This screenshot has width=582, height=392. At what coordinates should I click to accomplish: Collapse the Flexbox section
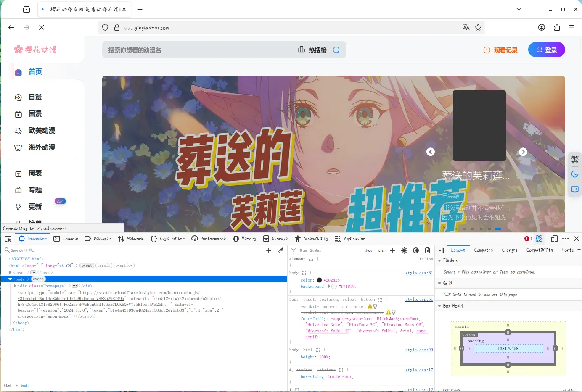[x=439, y=260]
